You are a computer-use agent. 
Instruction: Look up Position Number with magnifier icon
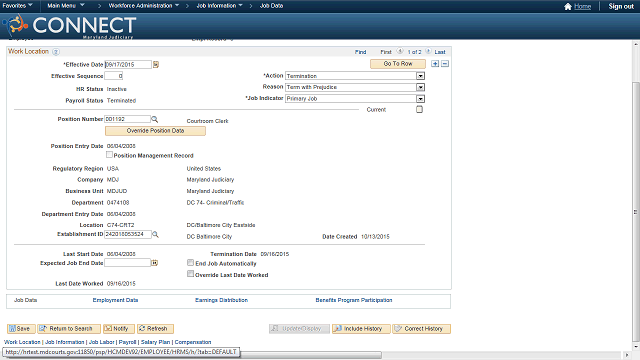[x=155, y=119]
